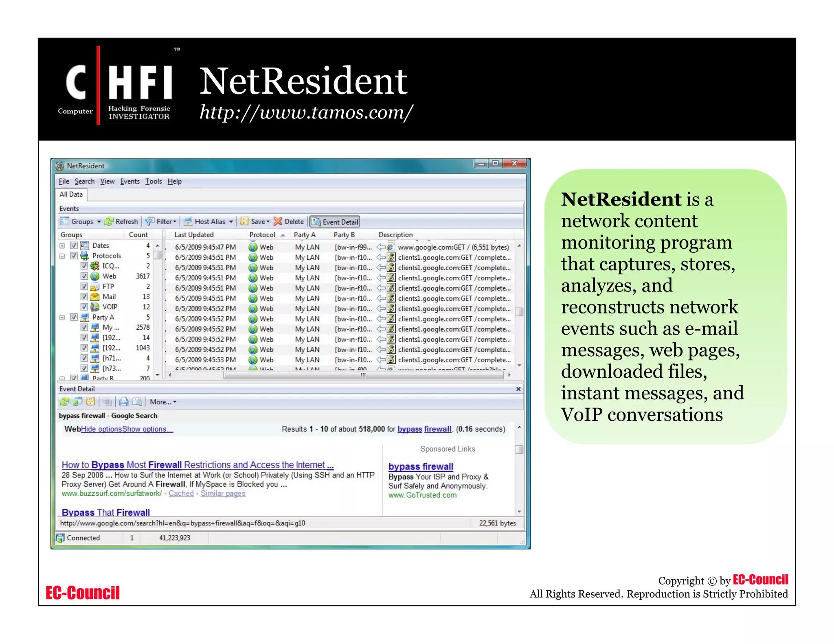Screen dimensions: 834x644
Task: Uncheck the Dates group checkbox
Action: 74,245
